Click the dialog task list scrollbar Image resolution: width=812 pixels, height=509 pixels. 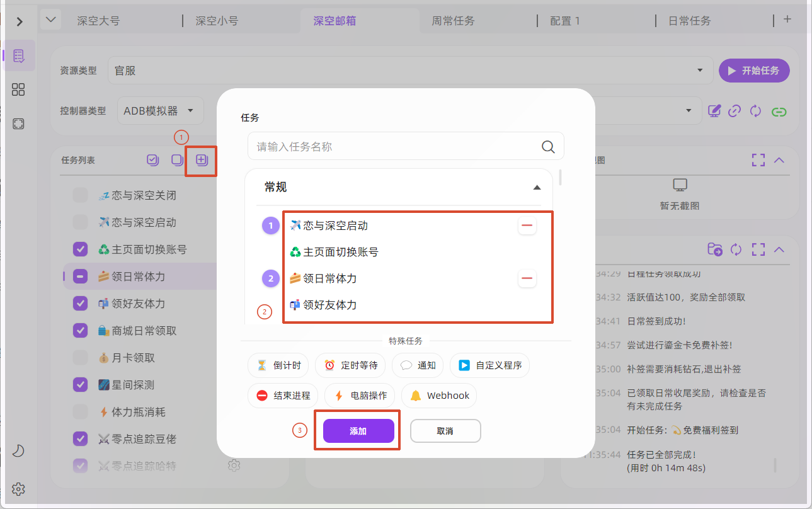pyautogui.click(x=560, y=177)
